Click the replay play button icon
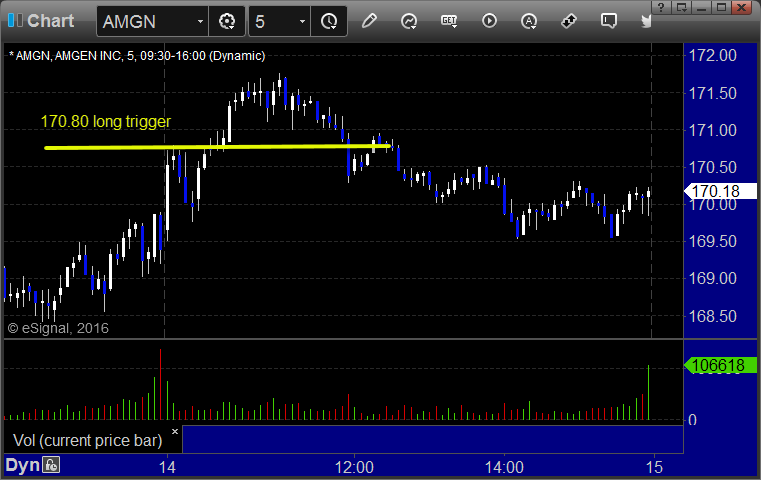This screenshot has width=761, height=480. pyautogui.click(x=489, y=21)
